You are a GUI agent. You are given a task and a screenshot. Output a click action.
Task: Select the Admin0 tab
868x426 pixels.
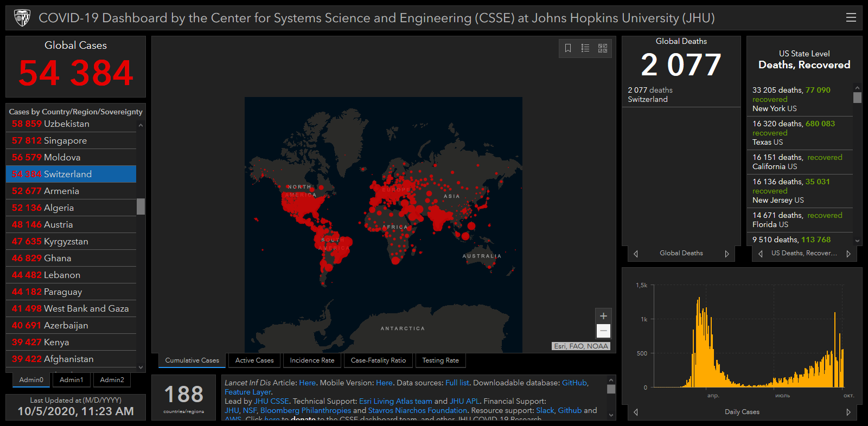pyautogui.click(x=31, y=380)
